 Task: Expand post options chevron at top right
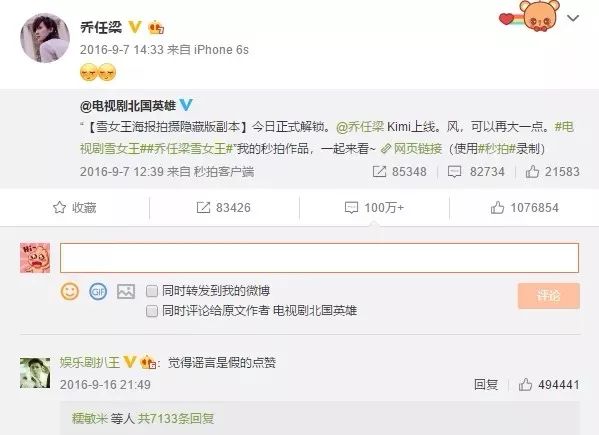[573, 18]
